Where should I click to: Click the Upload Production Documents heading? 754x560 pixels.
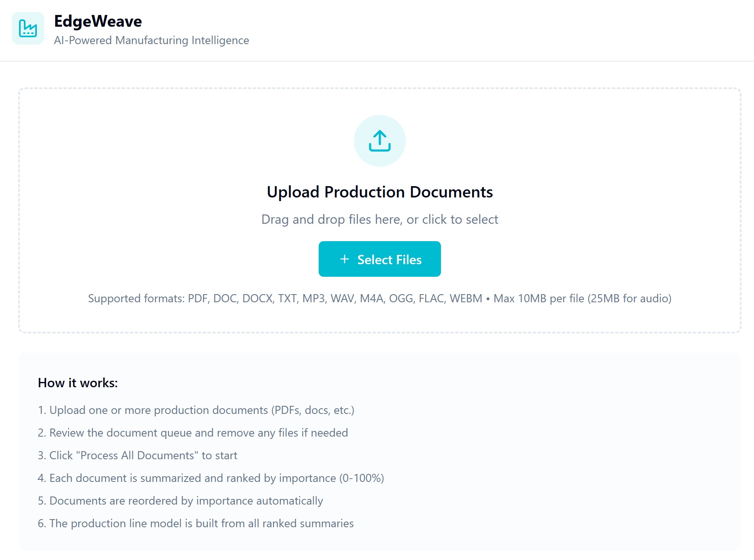380,192
